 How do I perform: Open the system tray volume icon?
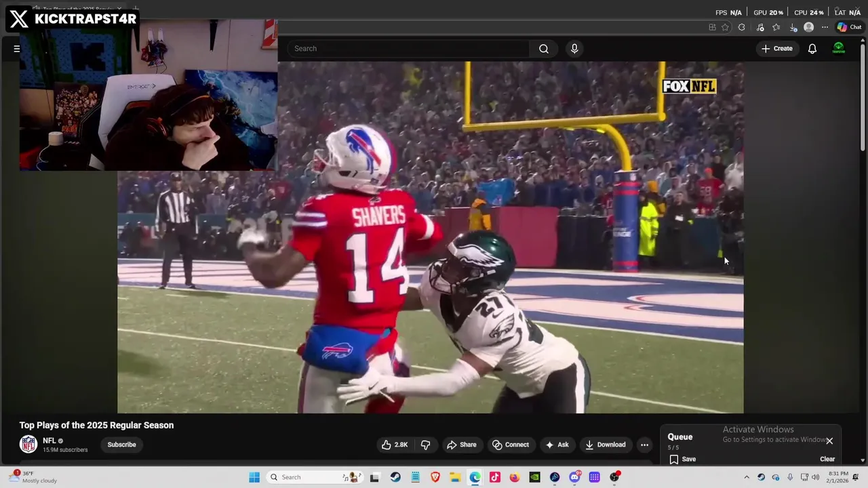816,477
